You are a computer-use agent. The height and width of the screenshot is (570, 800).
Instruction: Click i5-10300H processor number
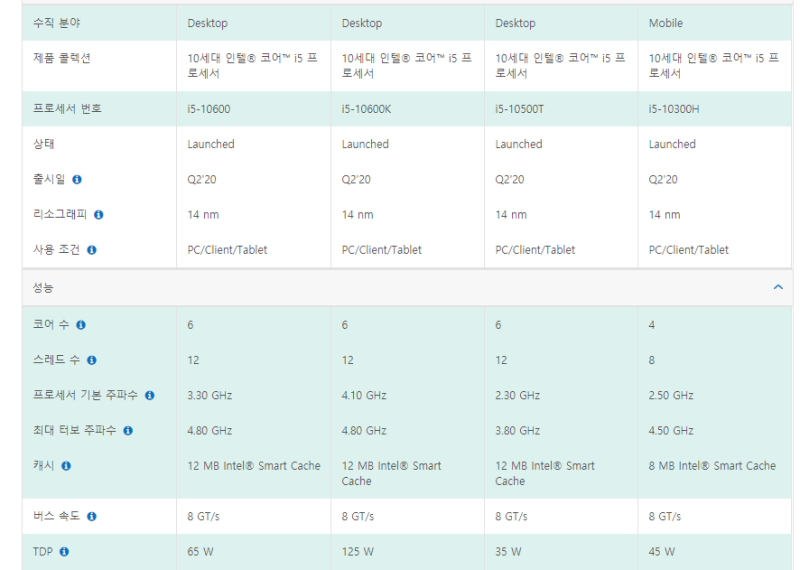coord(674,109)
